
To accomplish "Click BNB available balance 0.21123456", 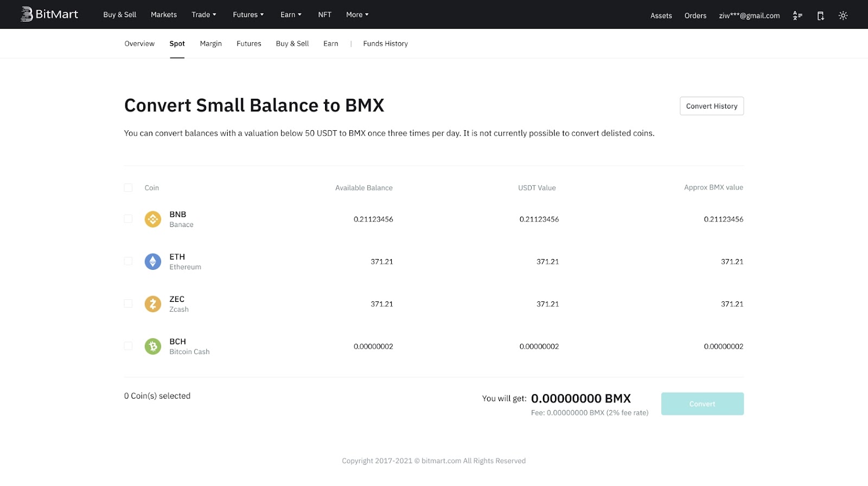I will click(373, 219).
